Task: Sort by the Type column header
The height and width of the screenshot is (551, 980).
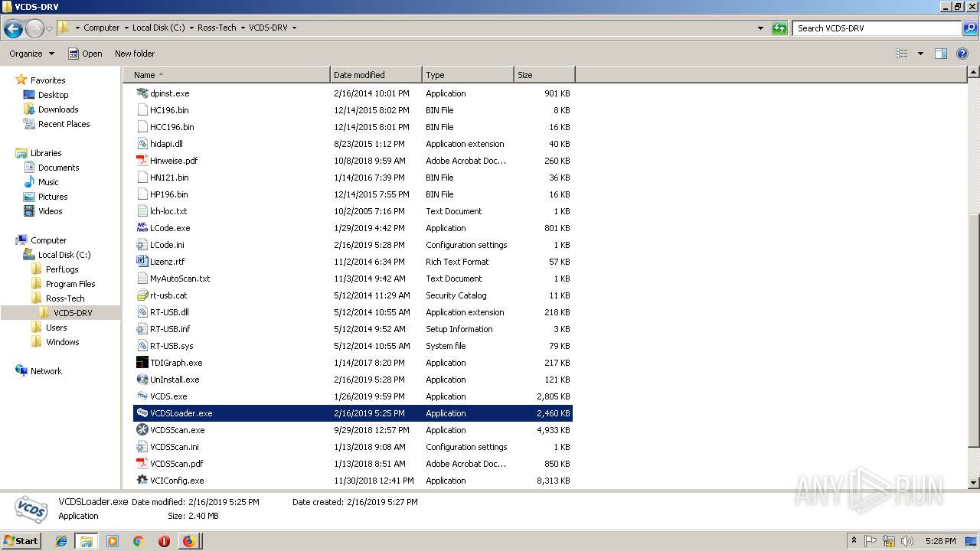Action: [x=468, y=75]
